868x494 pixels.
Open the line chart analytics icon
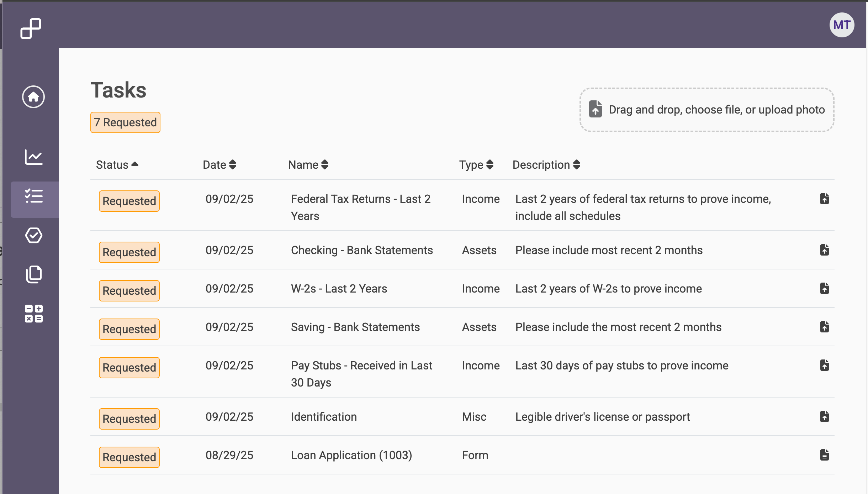click(x=33, y=157)
